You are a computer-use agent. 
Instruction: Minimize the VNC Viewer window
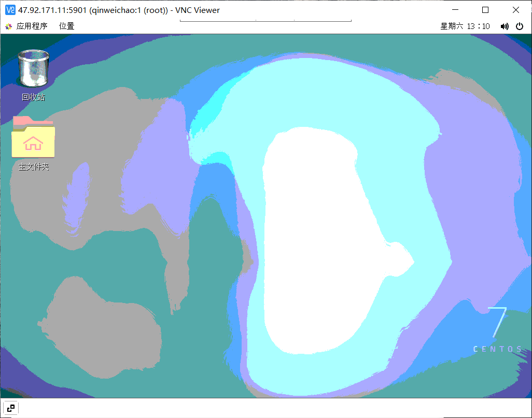pos(455,10)
